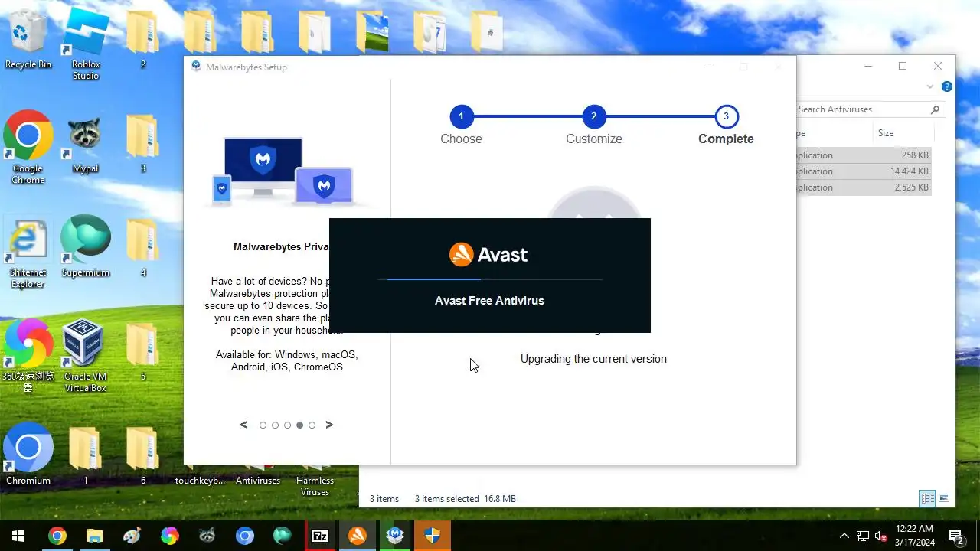The width and height of the screenshot is (980, 551).
Task: Select the fourth carousel dot
Action: (x=299, y=425)
